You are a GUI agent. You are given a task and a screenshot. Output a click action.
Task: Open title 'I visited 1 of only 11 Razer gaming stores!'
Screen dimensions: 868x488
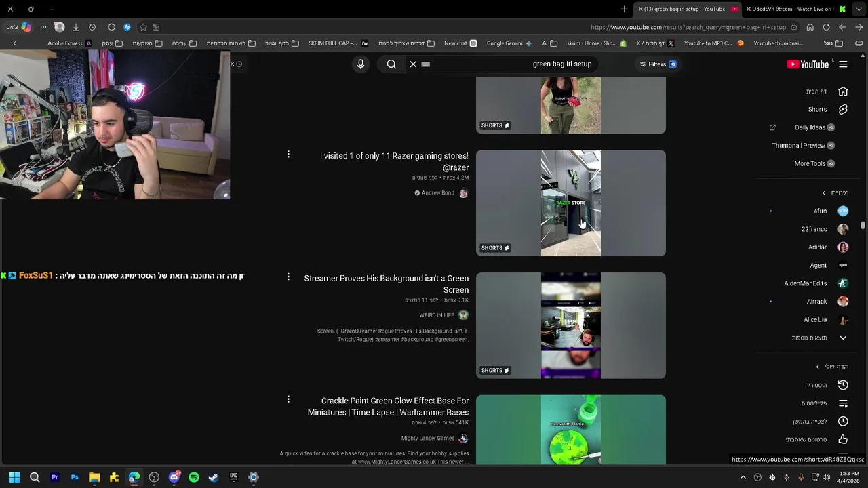pos(394,161)
